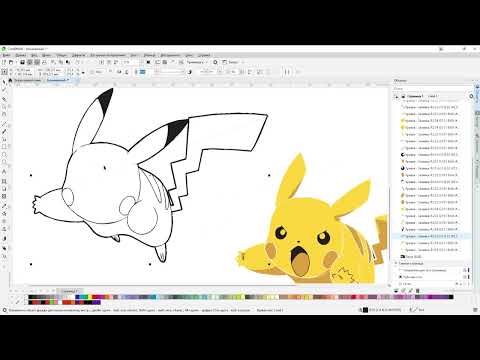Screen dimensions: 480x360
Task: Pick the yellow swatch in the color palette
Action: click(91, 297)
